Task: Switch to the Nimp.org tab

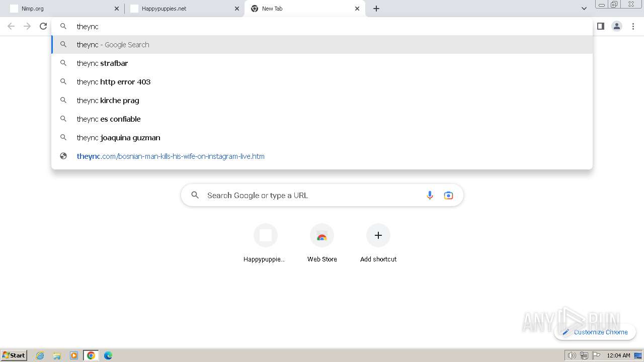Action: (64, 9)
